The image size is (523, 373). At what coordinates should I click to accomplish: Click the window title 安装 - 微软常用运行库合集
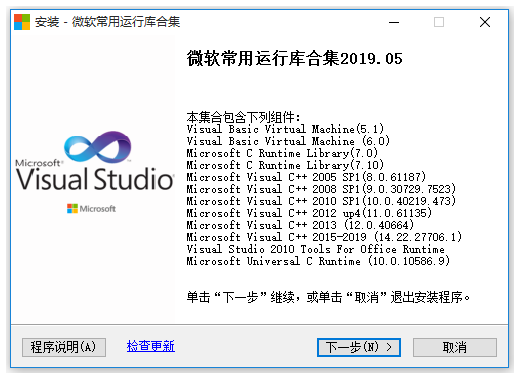[107, 22]
